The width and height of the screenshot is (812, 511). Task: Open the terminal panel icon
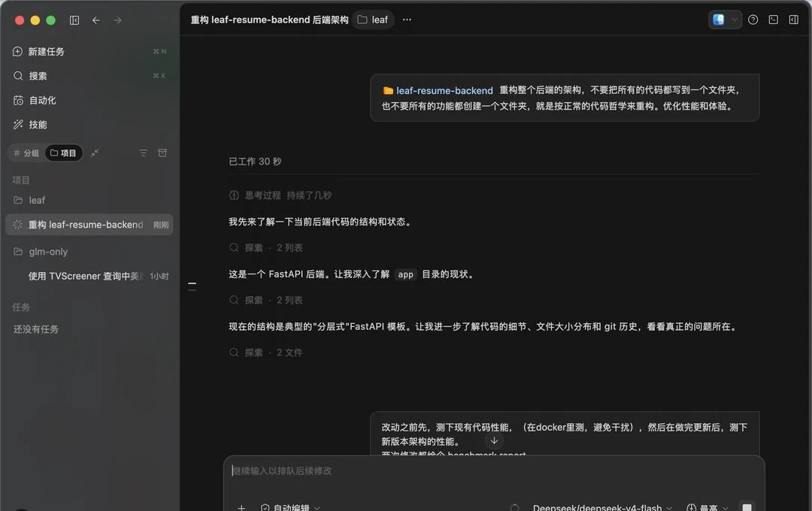[x=773, y=20]
